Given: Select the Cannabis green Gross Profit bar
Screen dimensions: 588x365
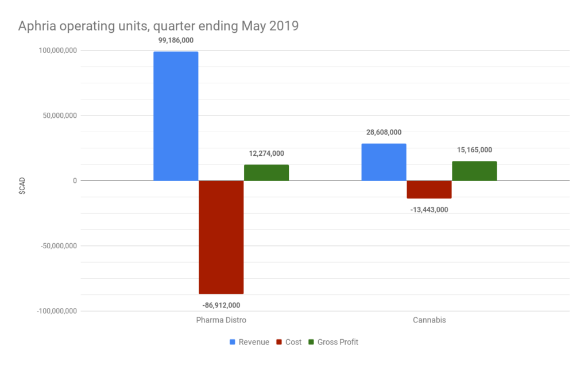Looking at the screenshot, I should (x=474, y=171).
